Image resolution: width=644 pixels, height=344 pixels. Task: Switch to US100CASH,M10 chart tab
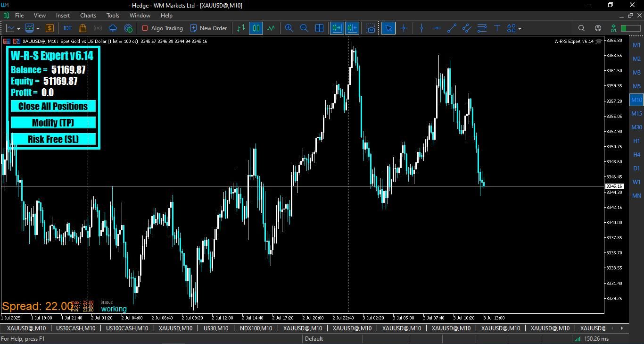click(x=127, y=328)
